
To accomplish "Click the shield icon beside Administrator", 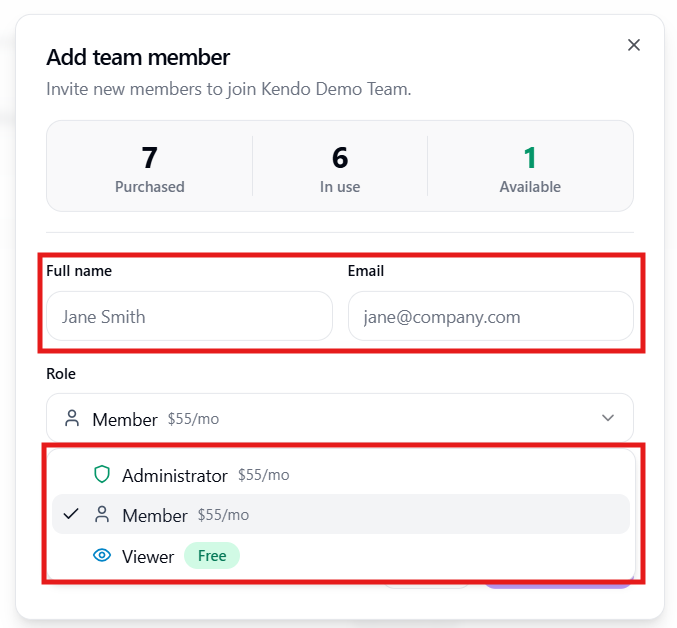I will coord(101,475).
